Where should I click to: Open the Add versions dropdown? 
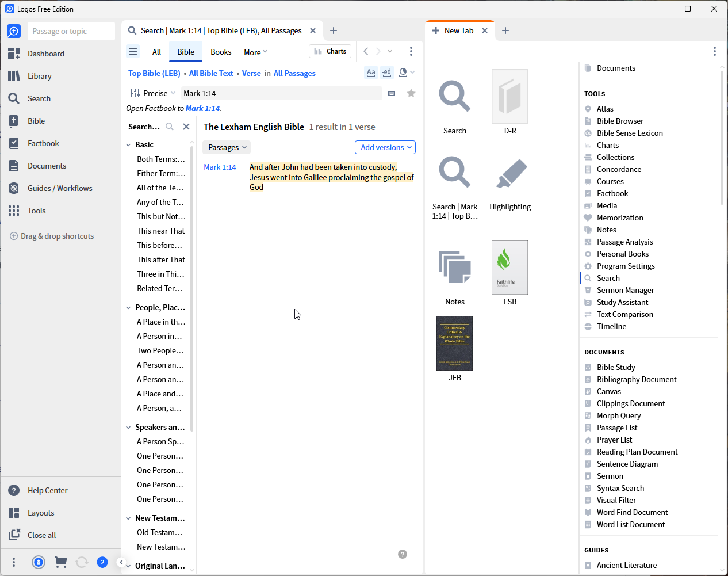(x=385, y=147)
